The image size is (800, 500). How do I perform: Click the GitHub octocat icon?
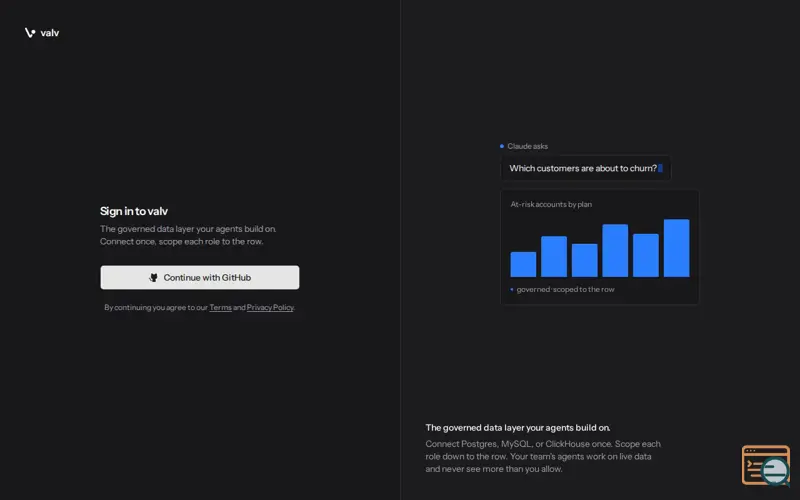(x=153, y=278)
